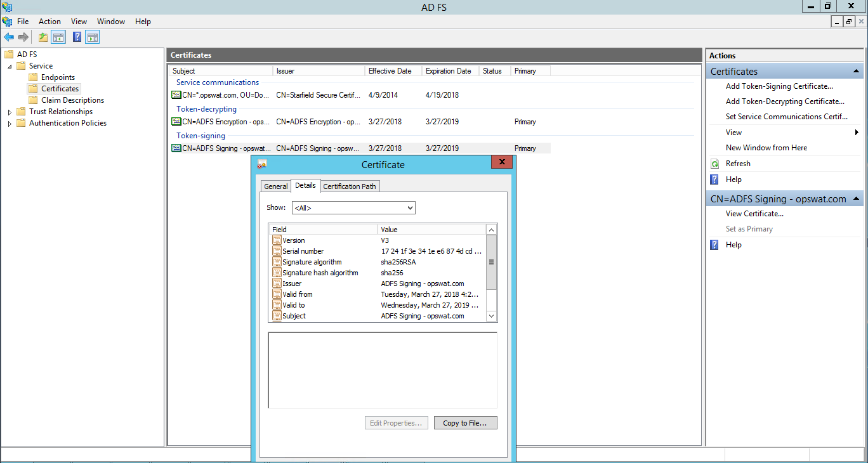868x463 pixels.
Task: Collapse the Service tree node
Action: pyautogui.click(x=10, y=66)
